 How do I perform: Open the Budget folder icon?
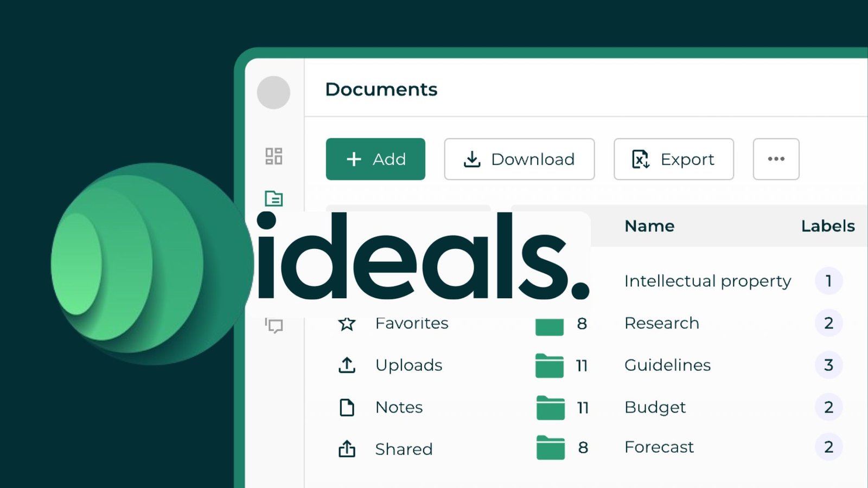550,408
